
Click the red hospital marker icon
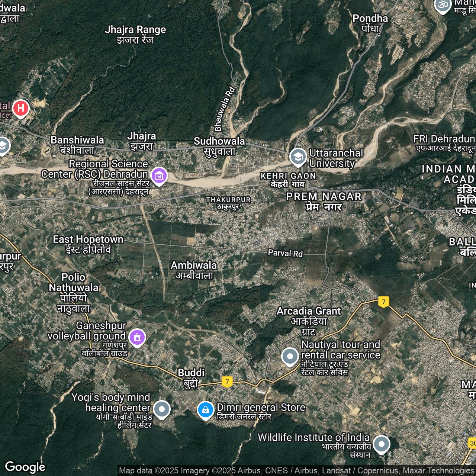click(21, 108)
